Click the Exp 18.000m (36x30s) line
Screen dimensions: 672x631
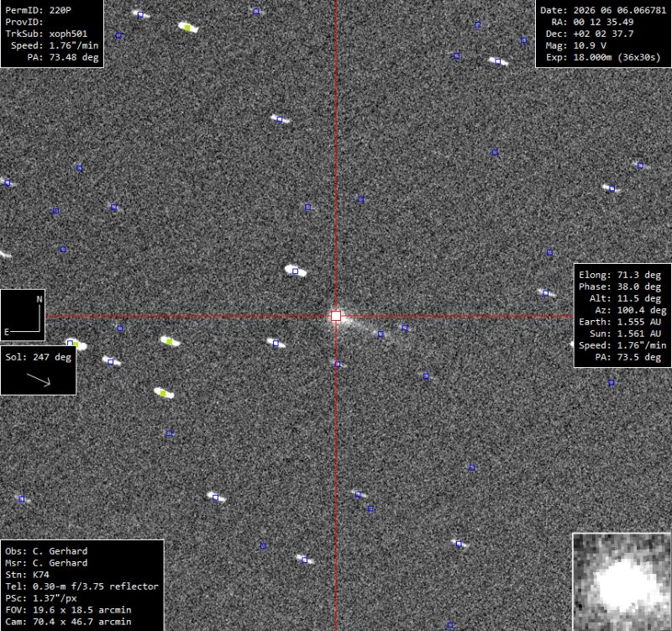pos(603,57)
